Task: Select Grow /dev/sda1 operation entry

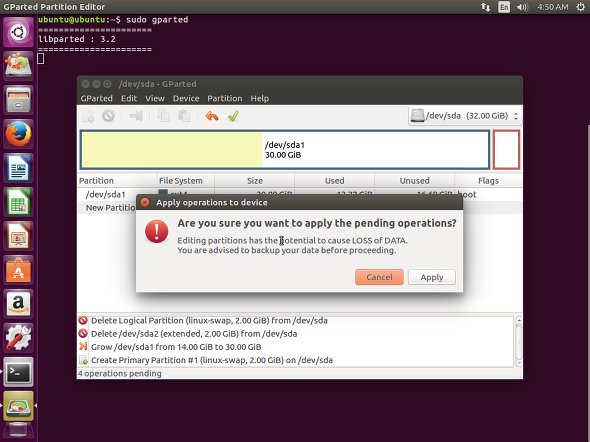Action: 176,347
